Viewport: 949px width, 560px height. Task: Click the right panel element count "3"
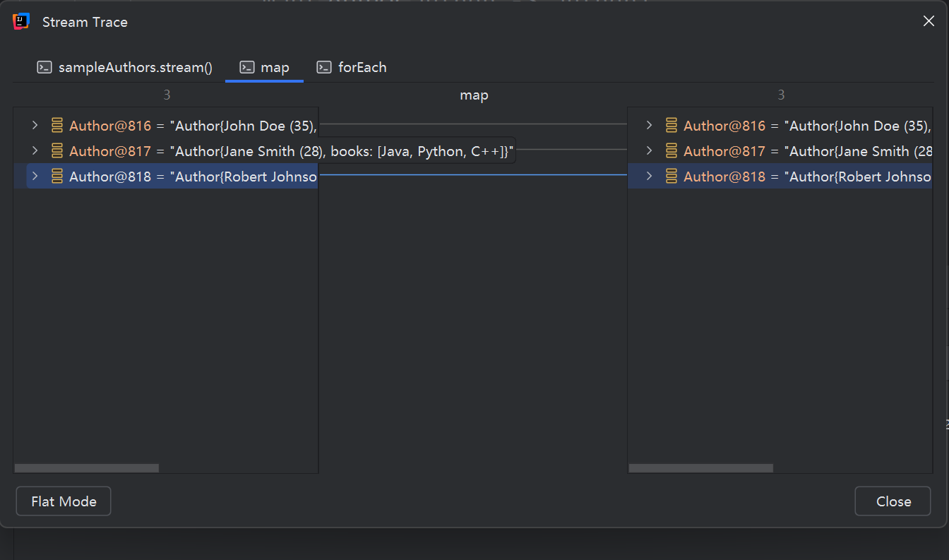click(x=781, y=95)
